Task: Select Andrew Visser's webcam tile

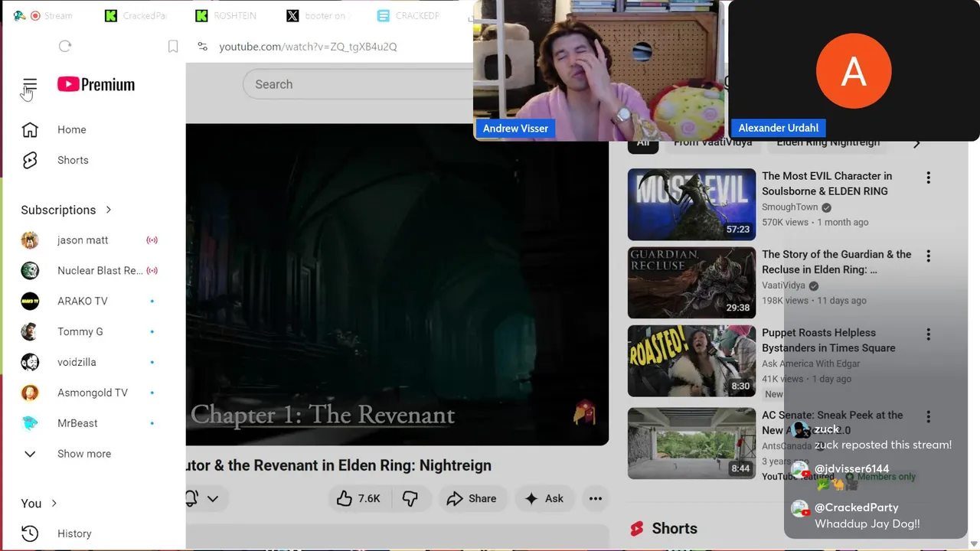Action: coord(599,70)
